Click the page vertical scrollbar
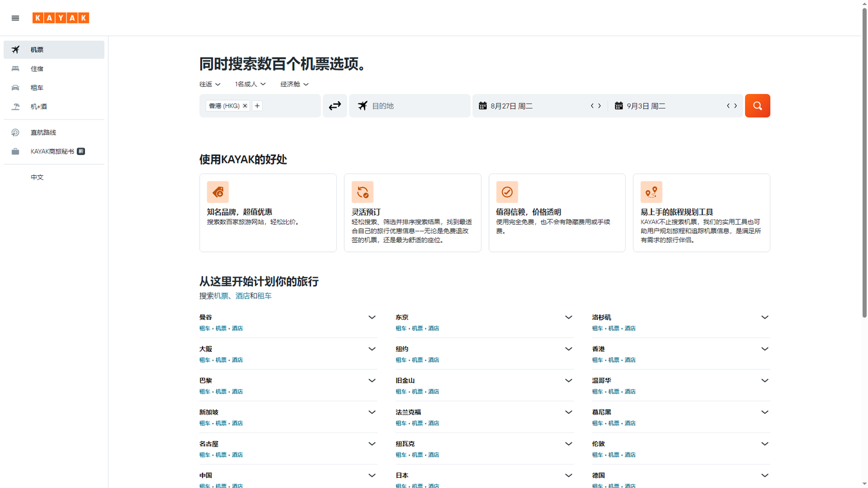 pyautogui.click(x=864, y=163)
